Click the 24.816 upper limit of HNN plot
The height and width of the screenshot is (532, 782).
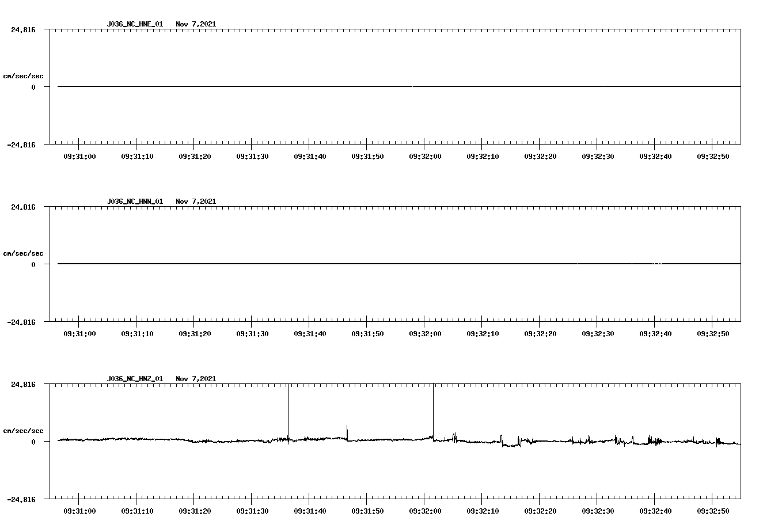click(x=23, y=207)
